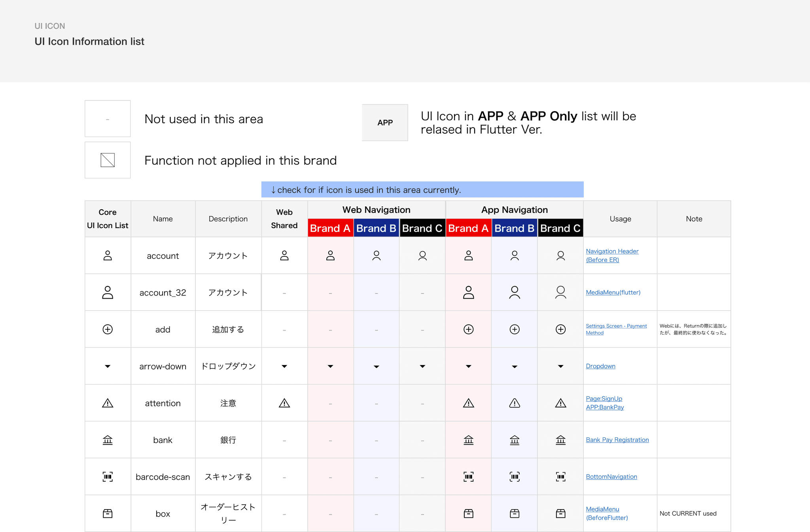Click the attention icon in Web Shared column
This screenshot has height=532, width=810.
coord(284,403)
